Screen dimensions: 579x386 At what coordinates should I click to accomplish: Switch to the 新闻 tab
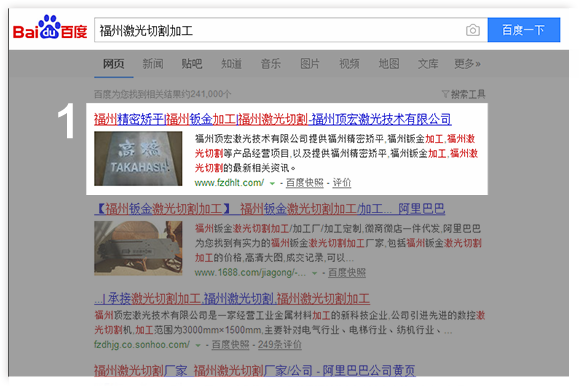153,64
